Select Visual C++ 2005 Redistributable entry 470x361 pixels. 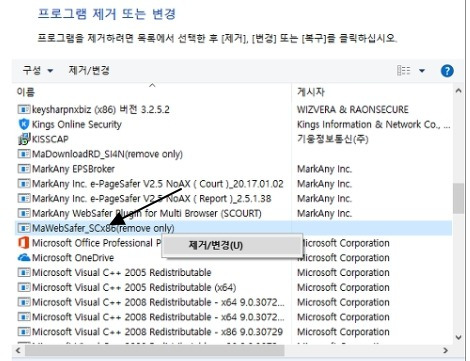click(x=122, y=272)
